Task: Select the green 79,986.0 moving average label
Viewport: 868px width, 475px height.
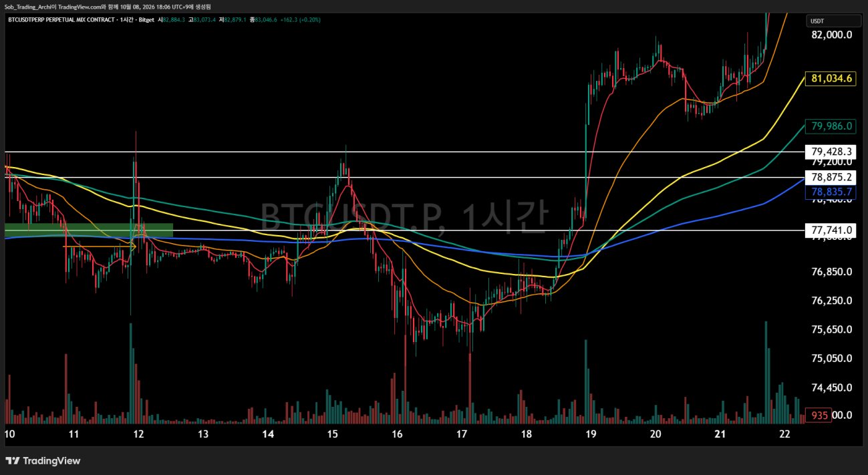Action: (832, 126)
